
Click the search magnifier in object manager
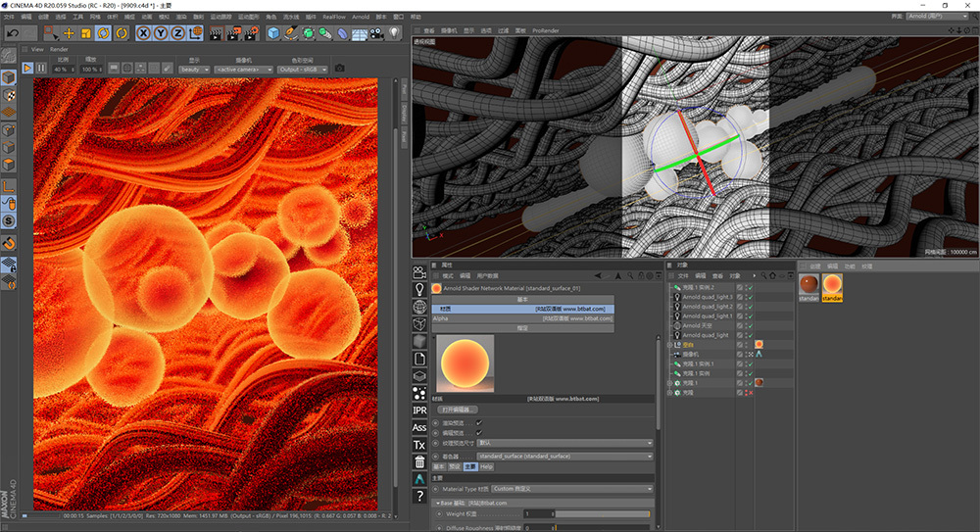click(x=763, y=275)
